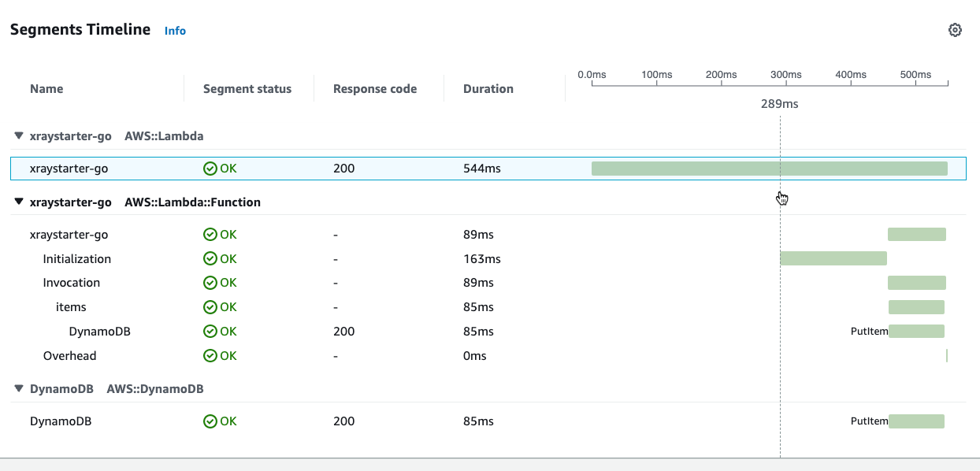Click the PutItem bar in the AWS::DynamoDB group
The width and height of the screenshot is (980, 471).
point(916,421)
